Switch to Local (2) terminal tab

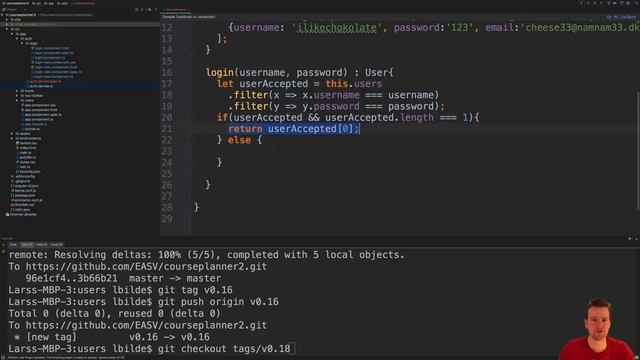click(41, 245)
